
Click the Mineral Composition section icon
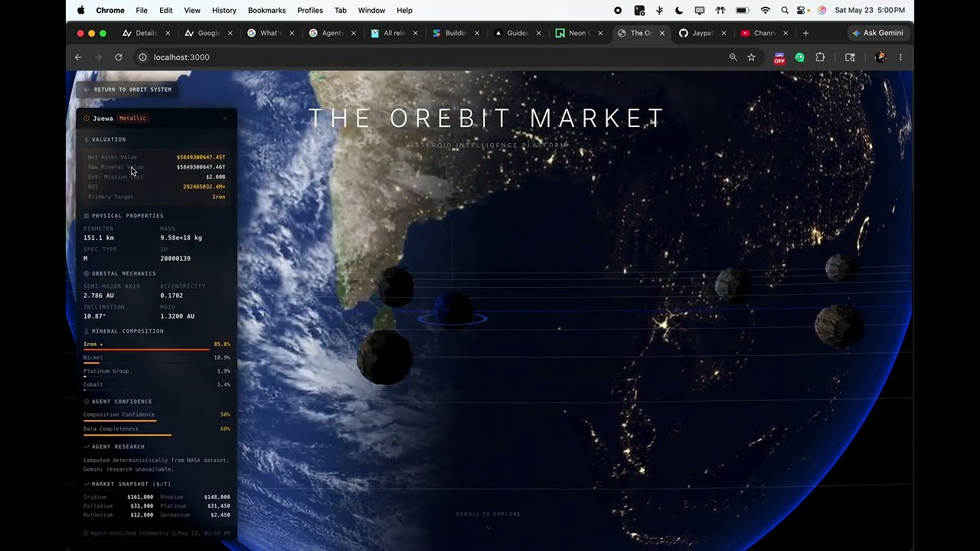click(87, 331)
